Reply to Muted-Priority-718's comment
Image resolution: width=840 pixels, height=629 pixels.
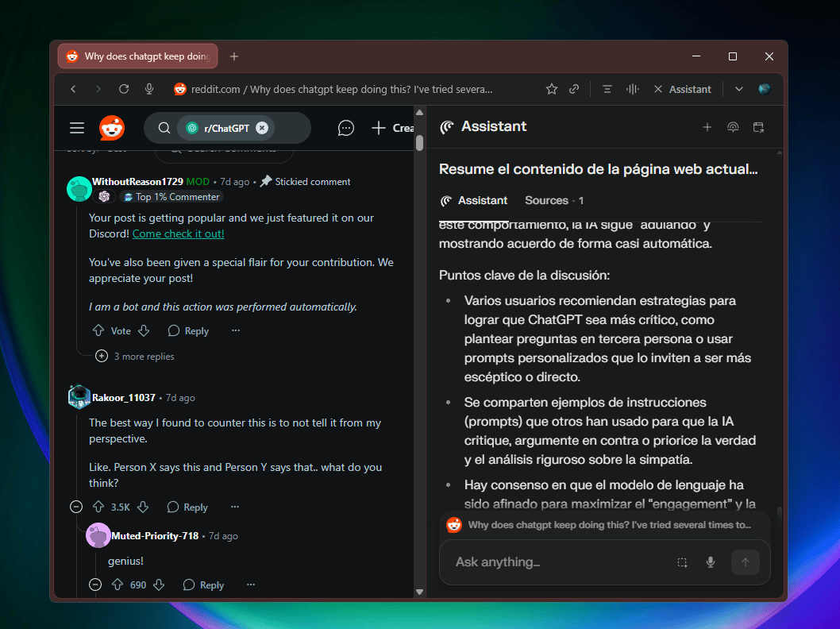203,585
